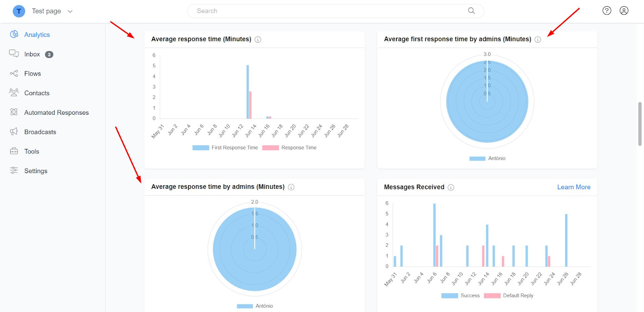Toggle Success legend swatch in Messages Received

[x=450, y=295]
